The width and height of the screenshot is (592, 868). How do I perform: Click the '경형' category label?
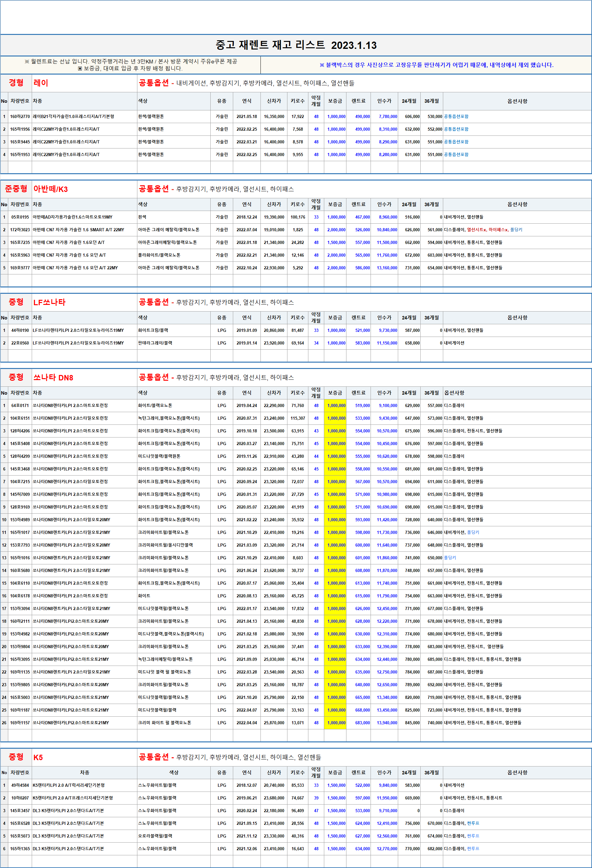click(x=16, y=83)
